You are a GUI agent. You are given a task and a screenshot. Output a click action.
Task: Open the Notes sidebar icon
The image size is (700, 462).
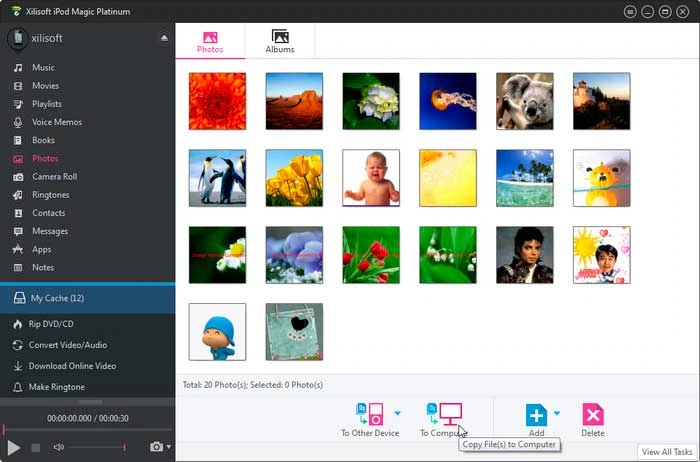[x=18, y=268]
